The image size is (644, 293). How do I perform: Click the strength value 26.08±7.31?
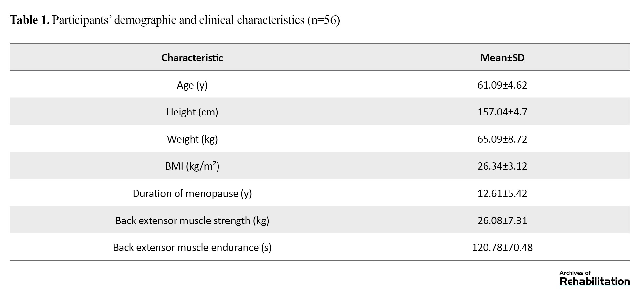(502, 220)
